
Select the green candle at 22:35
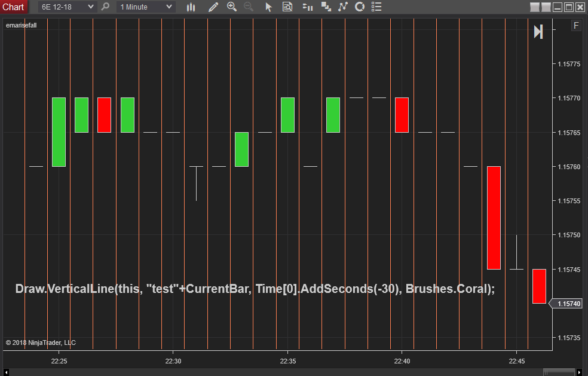point(287,115)
